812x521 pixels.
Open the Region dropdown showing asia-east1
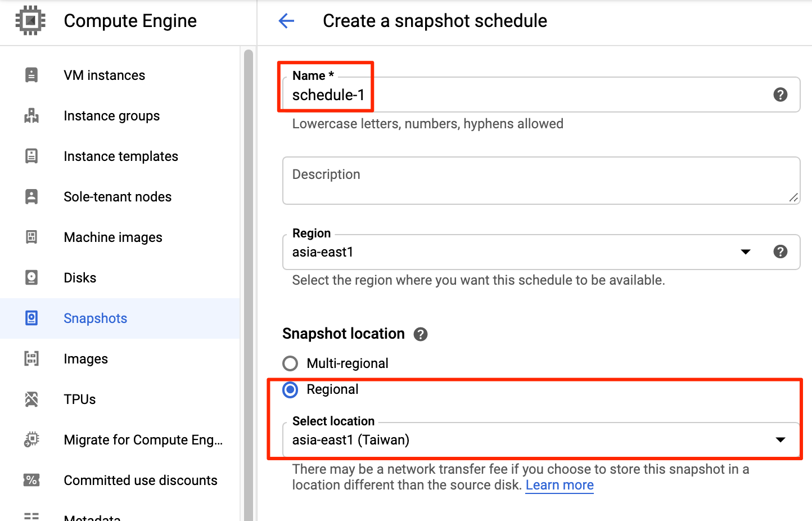(746, 252)
